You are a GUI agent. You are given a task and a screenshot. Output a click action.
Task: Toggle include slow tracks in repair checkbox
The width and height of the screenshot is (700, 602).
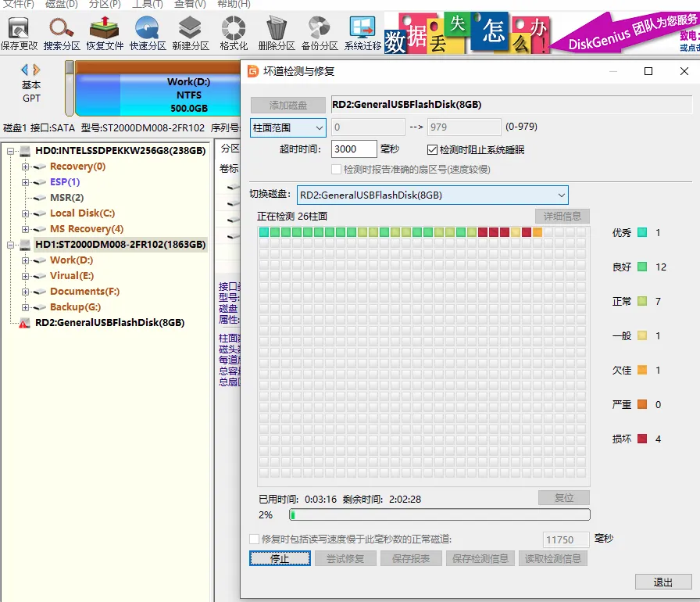tap(254, 539)
